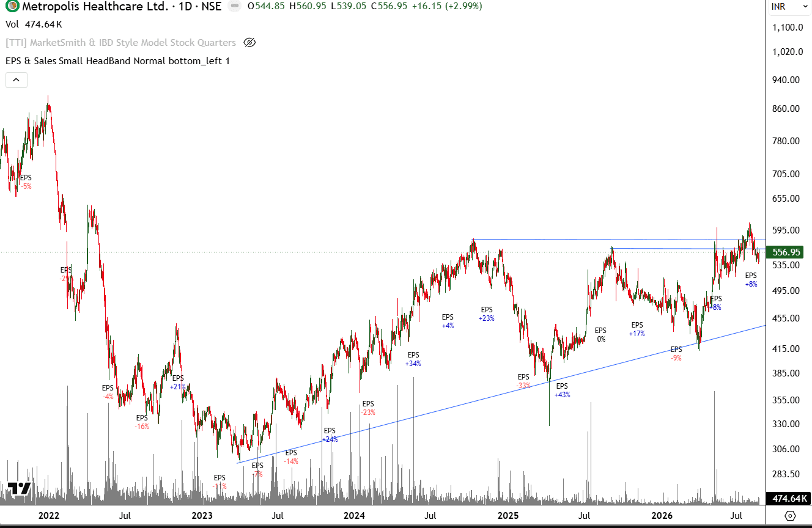Click the EPS -14% marker
This screenshot has width=812, height=528.
click(x=291, y=457)
